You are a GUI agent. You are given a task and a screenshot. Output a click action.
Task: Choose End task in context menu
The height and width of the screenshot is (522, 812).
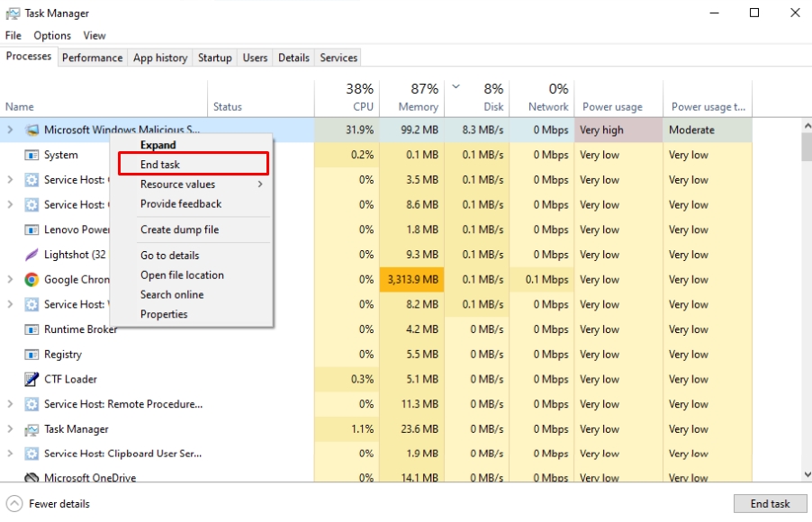point(194,164)
